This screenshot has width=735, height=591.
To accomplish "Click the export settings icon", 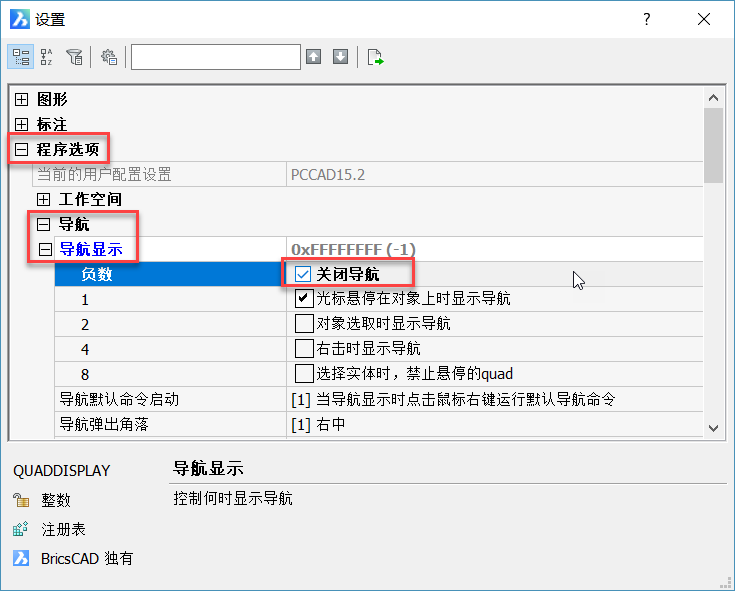I will pyautogui.click(x=375, y=57).
